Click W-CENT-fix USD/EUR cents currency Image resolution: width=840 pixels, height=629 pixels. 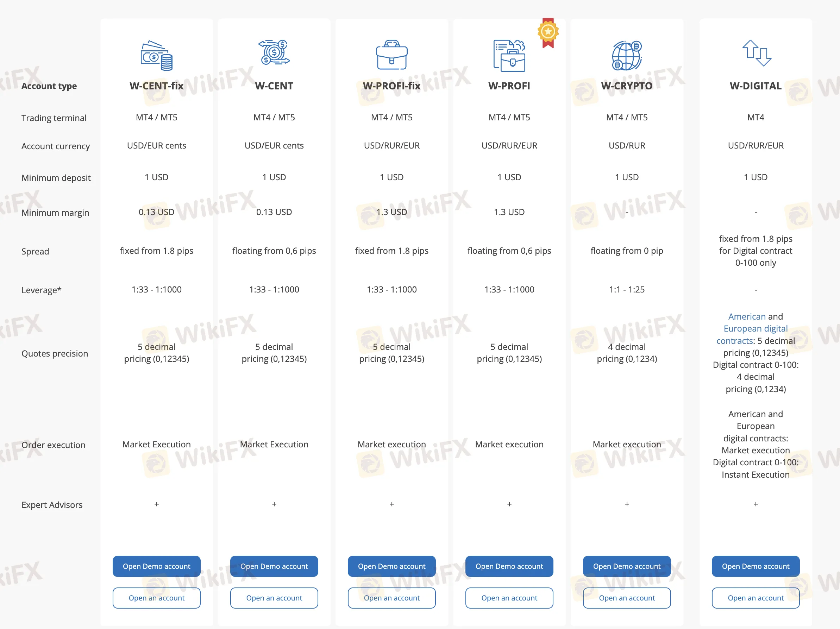[156, 145]
